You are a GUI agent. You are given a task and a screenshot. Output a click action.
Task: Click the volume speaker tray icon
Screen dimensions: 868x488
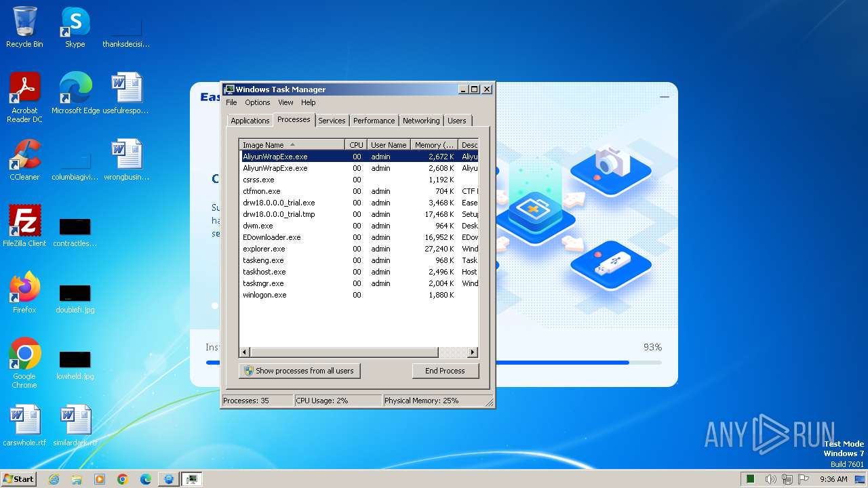coord(770,479)
